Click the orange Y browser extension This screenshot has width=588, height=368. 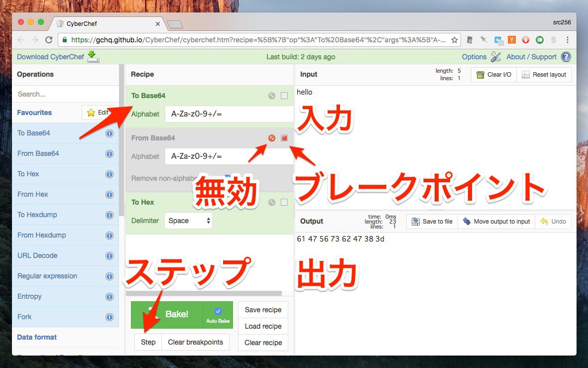click(512, 40)
